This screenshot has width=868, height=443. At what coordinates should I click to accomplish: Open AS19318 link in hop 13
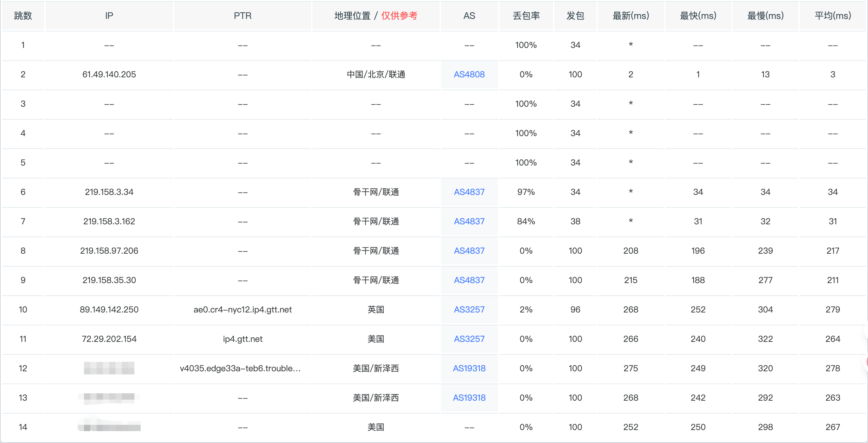coord(469,398)
